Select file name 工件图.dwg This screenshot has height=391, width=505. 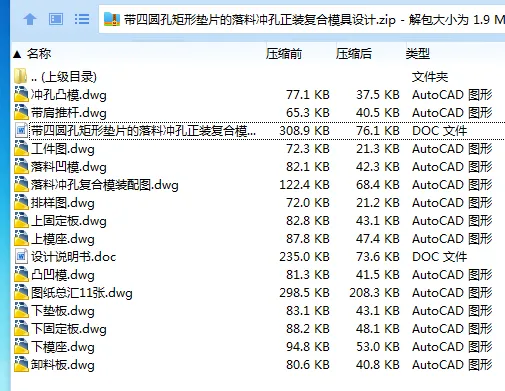coord(63,149)
